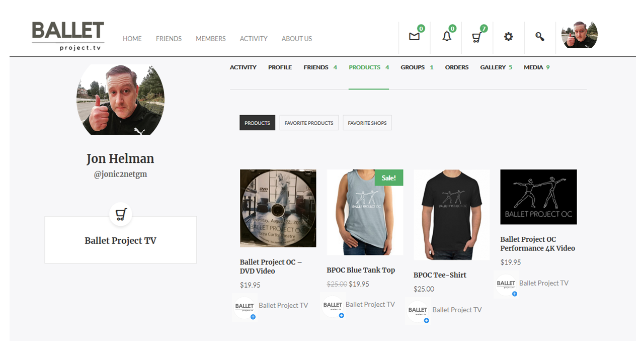Click the search magnifier icon
644x362 pixels.
point(540,37)
